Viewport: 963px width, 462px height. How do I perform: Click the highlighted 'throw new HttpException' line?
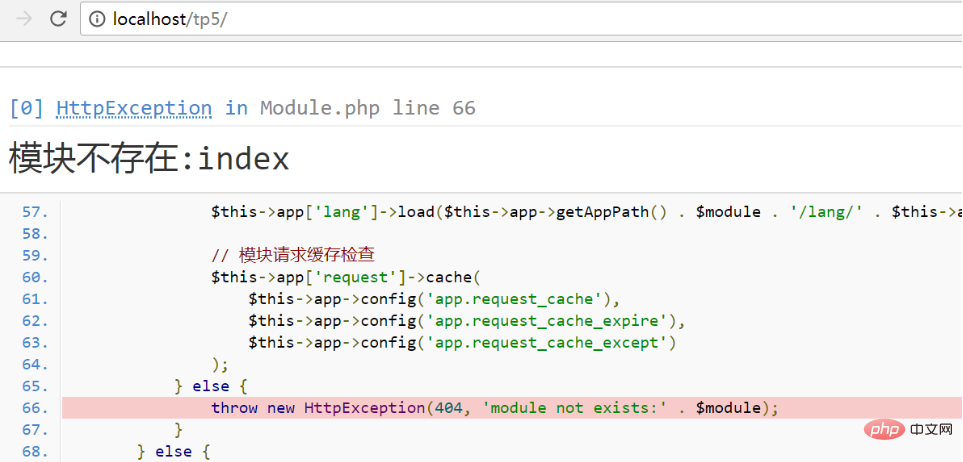point(512,408)
